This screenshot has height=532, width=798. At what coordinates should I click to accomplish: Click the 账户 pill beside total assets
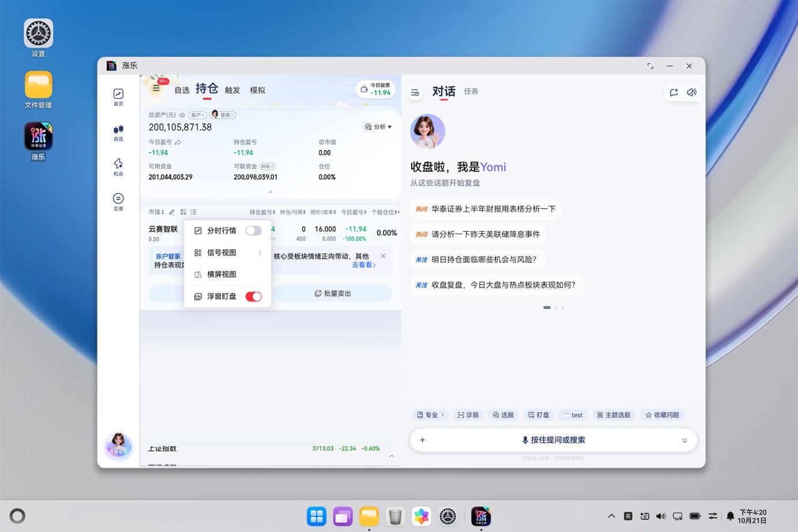click(x=197, y=115)
